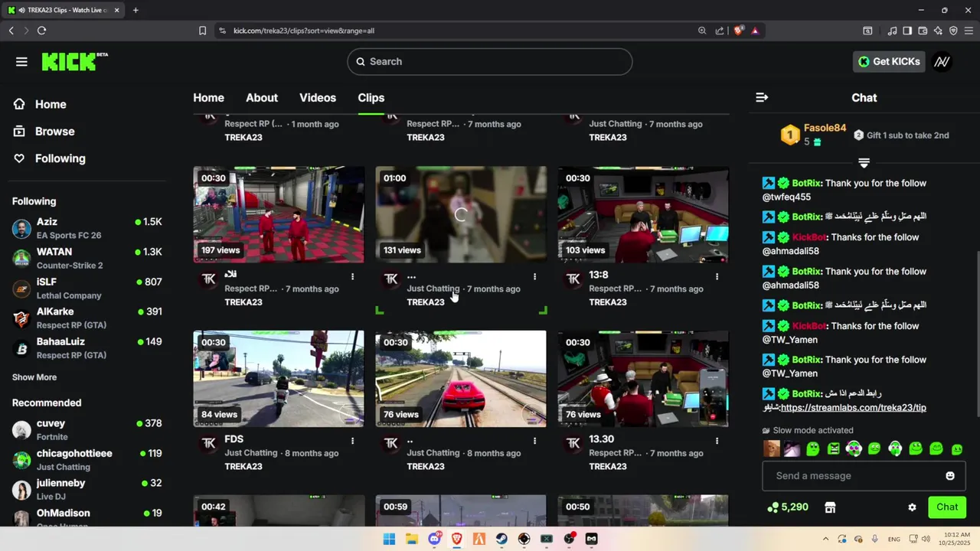This screenshot has width=980, height=551.
Task: Play the 197 views clip thumbnail
Action: (x=279, y=214)
